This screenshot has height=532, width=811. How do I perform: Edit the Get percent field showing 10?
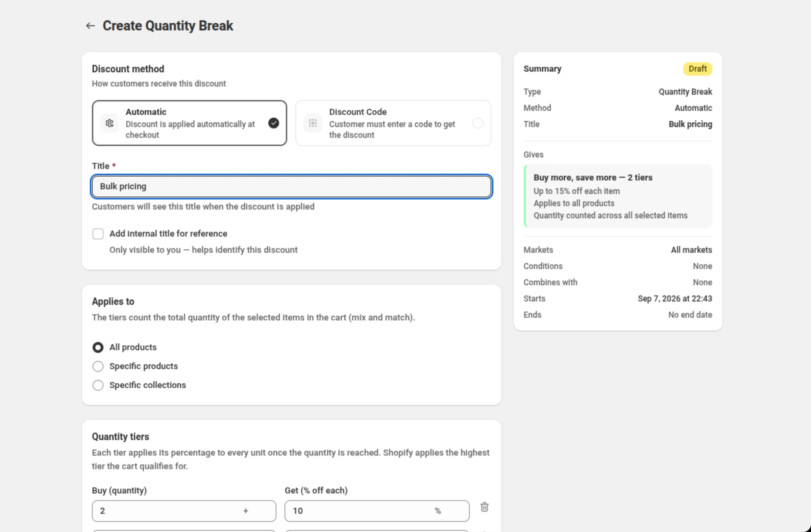(377, 511)
